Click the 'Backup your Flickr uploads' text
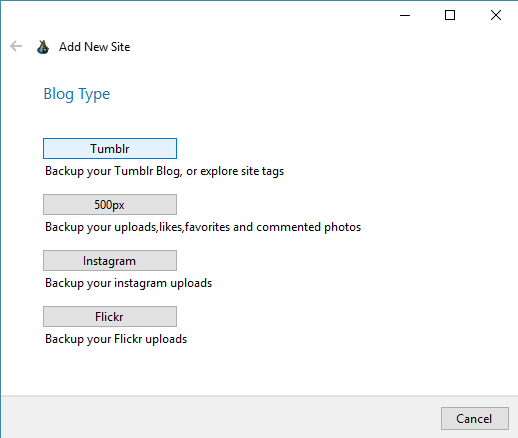Viewport: 518px width, 438px height. [x=116, y=339]
